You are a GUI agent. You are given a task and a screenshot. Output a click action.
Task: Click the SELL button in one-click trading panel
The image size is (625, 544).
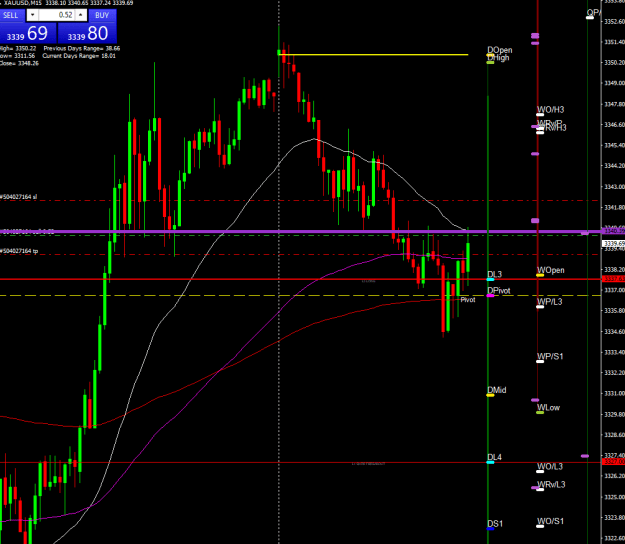[x=12, y=15]
